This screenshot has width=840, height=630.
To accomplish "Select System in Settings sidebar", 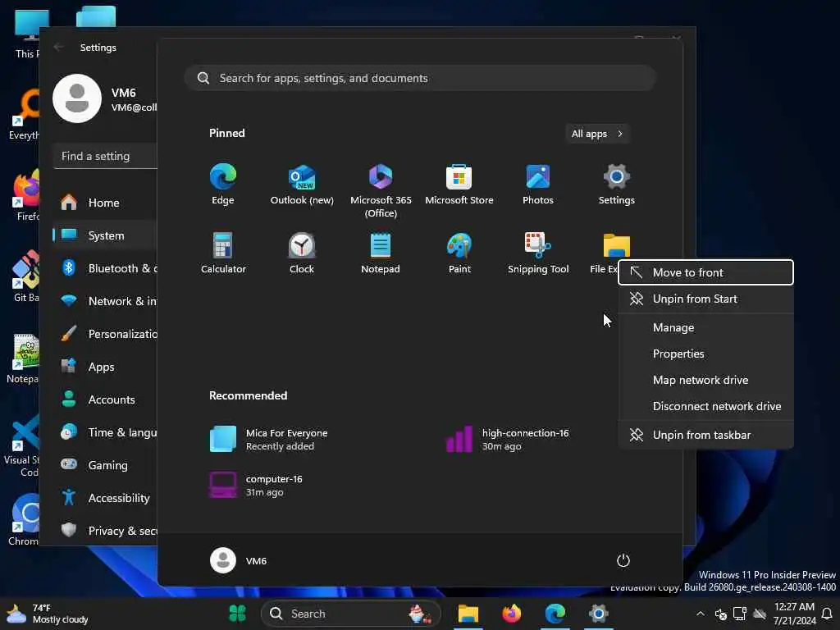I will click(x=105, y=235).
